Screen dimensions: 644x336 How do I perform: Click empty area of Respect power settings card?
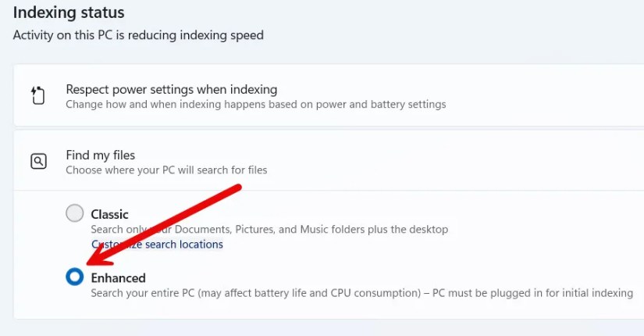[x=546, y=95]
